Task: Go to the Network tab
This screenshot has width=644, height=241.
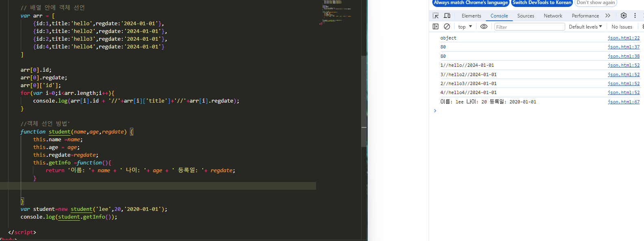Action: point(553,15)
